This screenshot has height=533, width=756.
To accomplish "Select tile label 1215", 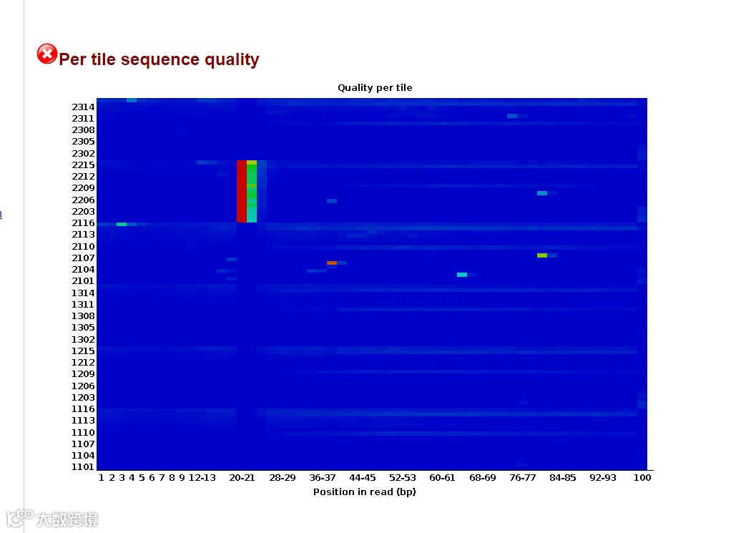I will point(83,351).
